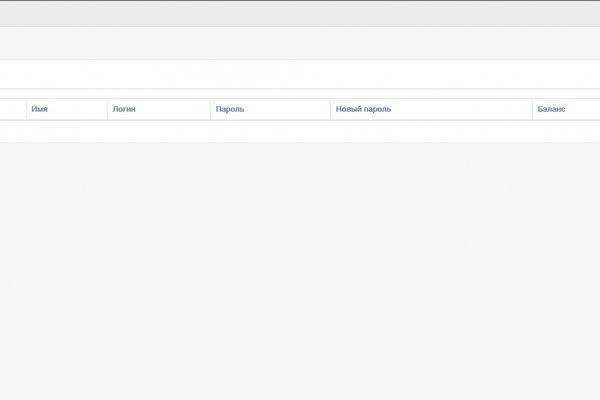Click the empty row cell under Логин

pos(158,131)
